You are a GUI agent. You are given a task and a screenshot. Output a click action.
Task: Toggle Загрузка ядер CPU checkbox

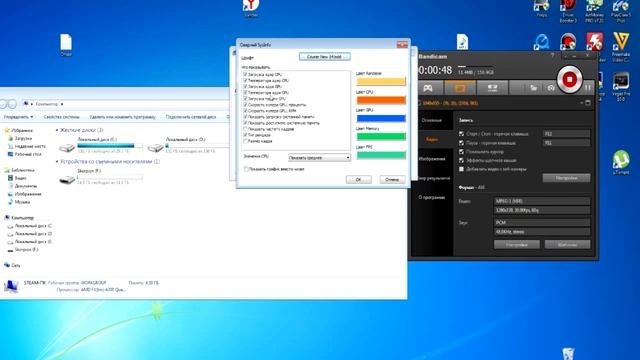[245, 75]
